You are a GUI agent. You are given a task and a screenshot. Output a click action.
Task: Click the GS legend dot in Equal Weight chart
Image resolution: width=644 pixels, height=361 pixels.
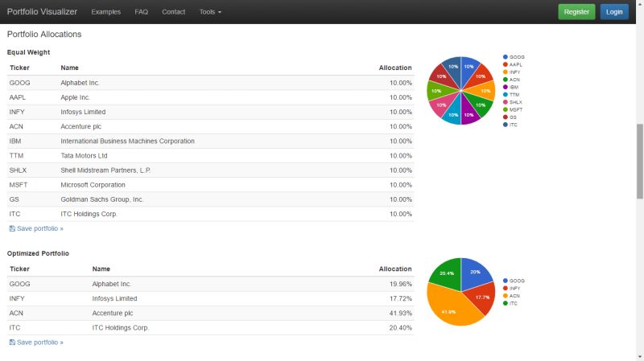point(506,117)
